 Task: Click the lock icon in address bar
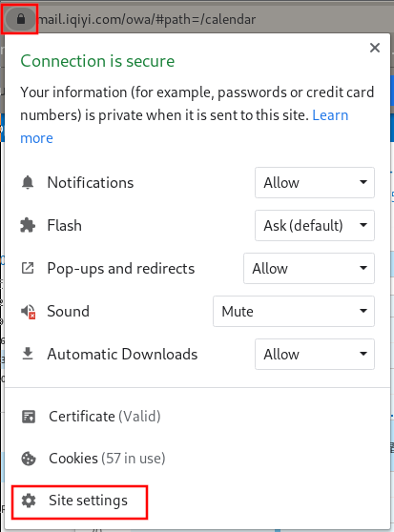pos(21,19)
